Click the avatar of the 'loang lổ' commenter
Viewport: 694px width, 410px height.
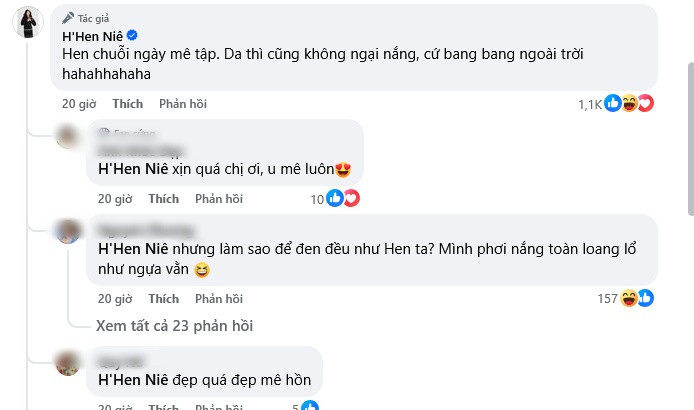(x=67, y=232)
